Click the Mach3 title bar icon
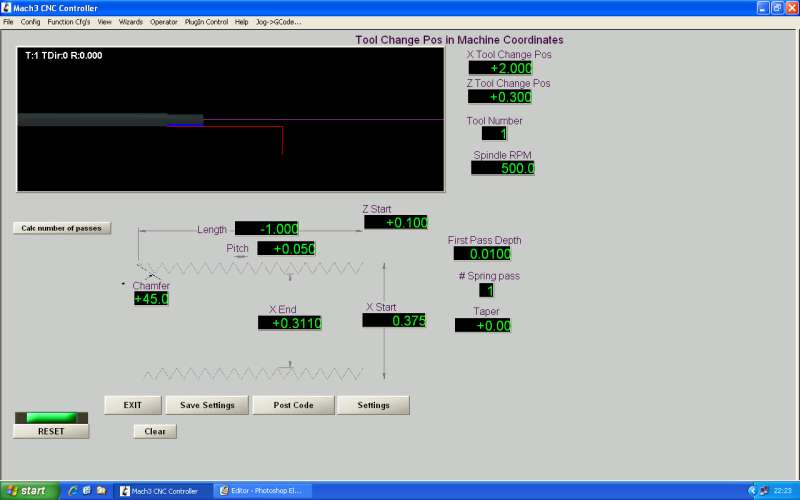 6,8
